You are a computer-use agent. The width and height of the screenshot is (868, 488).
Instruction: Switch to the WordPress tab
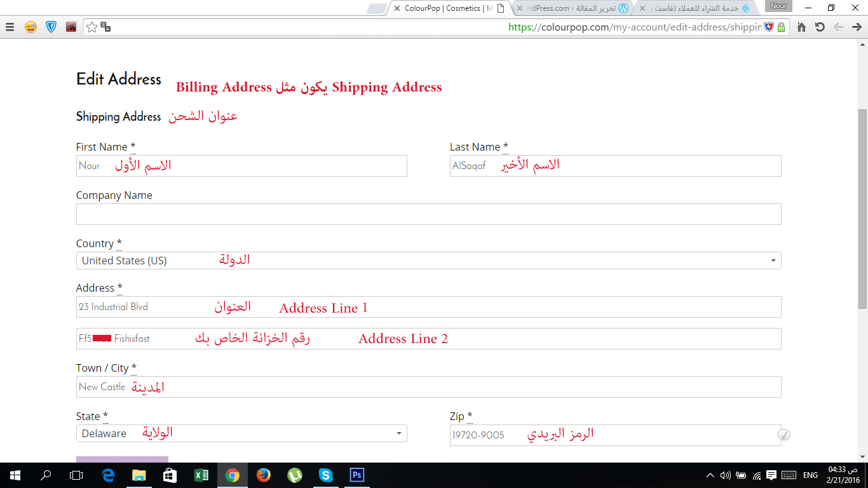(572, 8)
